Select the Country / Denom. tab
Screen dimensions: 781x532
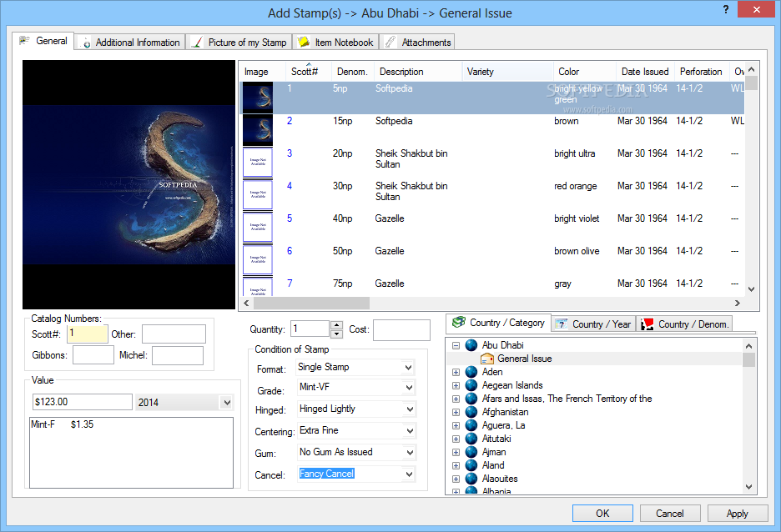tap(685, 324)
